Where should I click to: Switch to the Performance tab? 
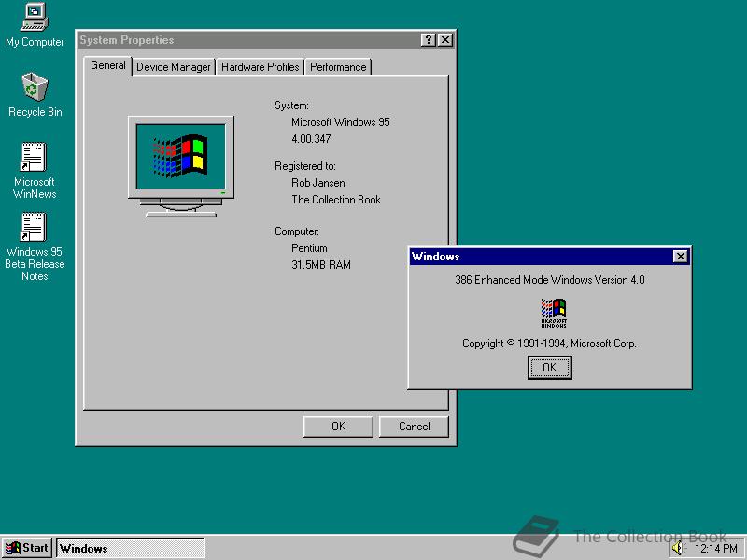[x=338, y=67]
